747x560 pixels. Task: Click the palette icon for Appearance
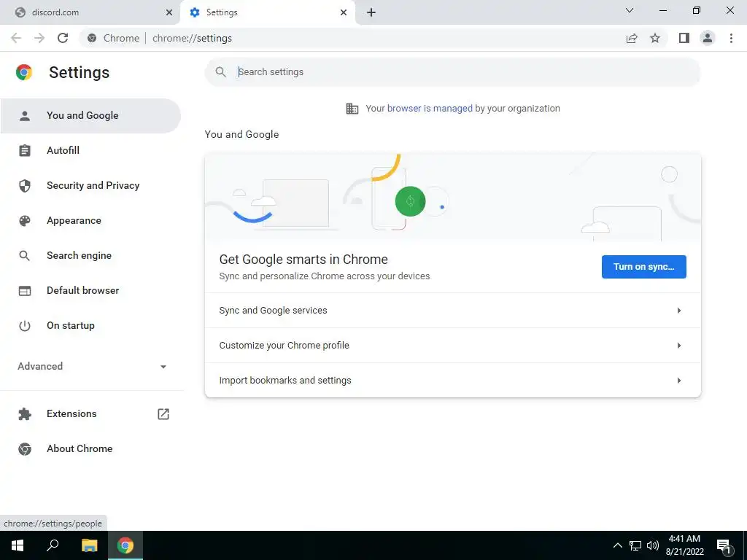pyautogui.click(x=25, y=220)
